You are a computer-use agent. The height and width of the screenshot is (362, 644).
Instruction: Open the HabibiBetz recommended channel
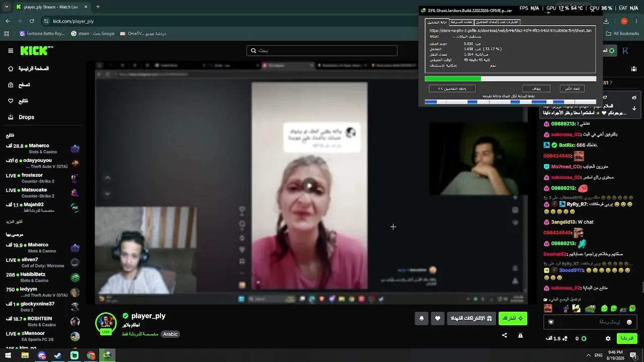click(x=43, y=278)
